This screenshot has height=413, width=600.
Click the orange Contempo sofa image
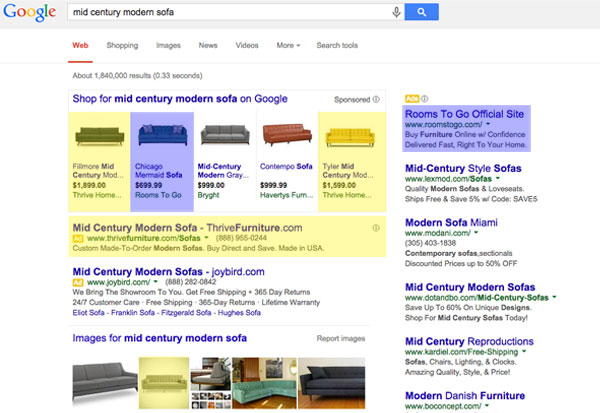[x=287, y=134]
